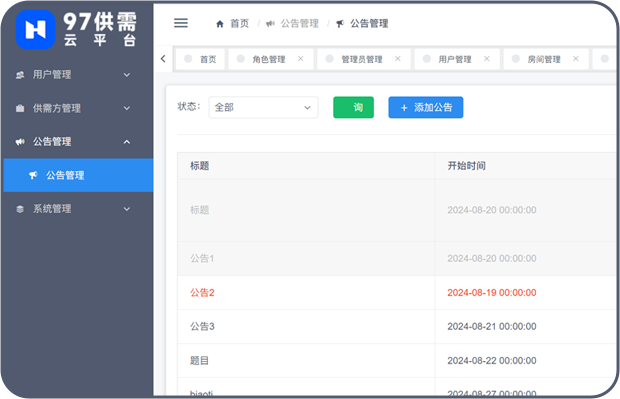This screenshot has height=399, width=620.
Task: Select the greyed 标题 row cell
Action: 199,210
